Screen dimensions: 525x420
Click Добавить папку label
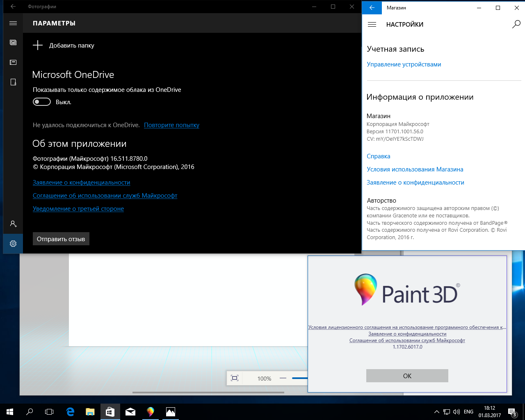pos(72,46)
